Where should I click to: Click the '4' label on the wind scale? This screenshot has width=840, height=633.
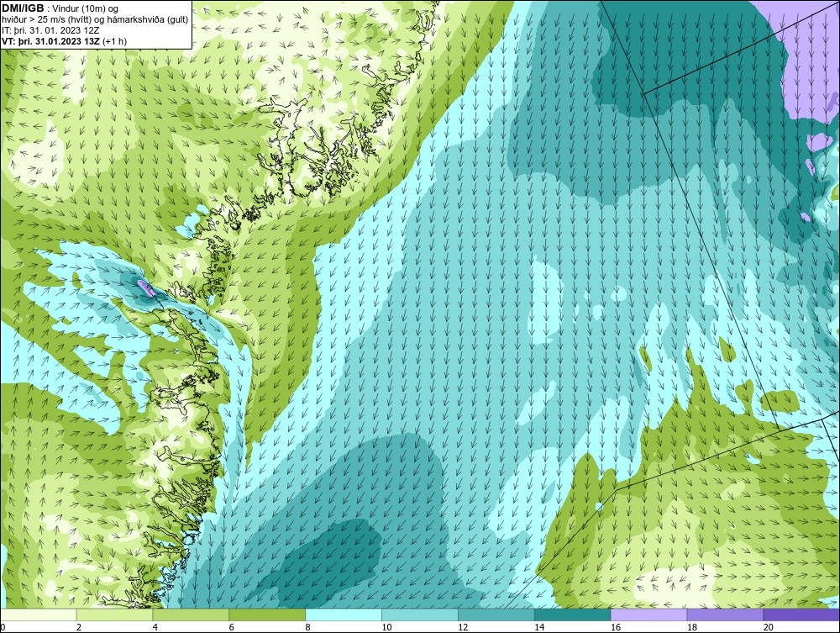click(x=155, y=627)
